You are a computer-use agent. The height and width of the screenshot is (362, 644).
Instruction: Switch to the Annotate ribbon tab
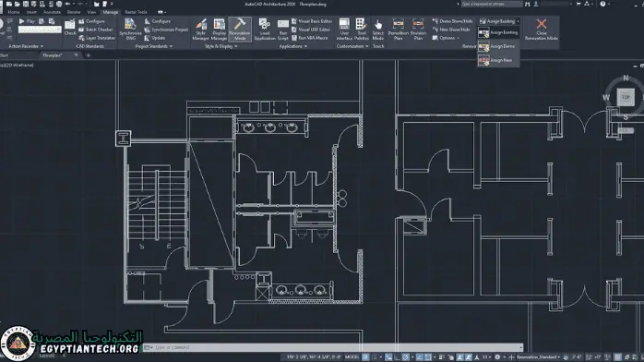(52, 12)
